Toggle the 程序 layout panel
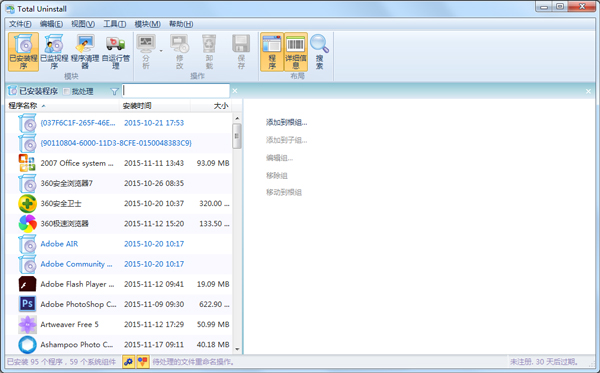Viewport: 600px width, 373px height. (272, 52)
